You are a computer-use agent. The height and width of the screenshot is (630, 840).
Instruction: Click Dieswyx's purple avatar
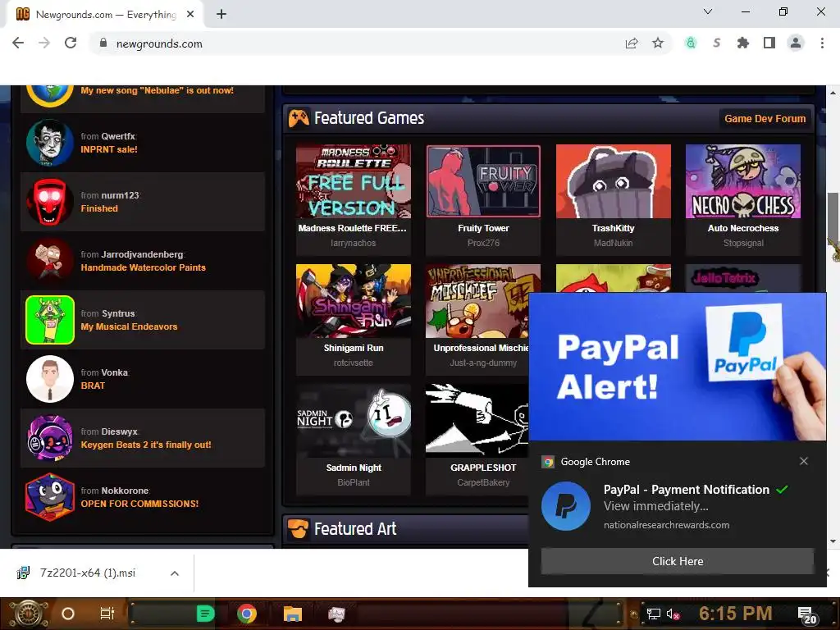coord(50,438)
